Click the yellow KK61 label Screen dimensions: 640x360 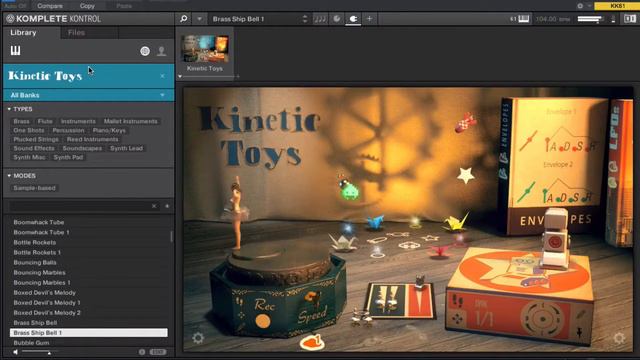click(617, 6)
